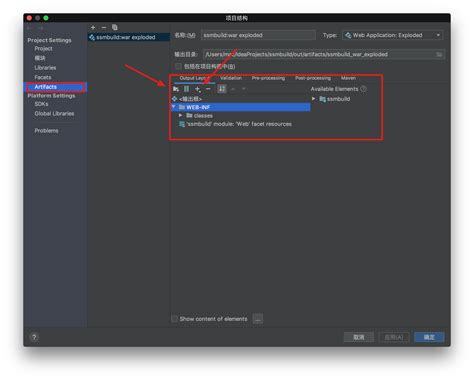Copy the selected artifact

pos(115,27)
